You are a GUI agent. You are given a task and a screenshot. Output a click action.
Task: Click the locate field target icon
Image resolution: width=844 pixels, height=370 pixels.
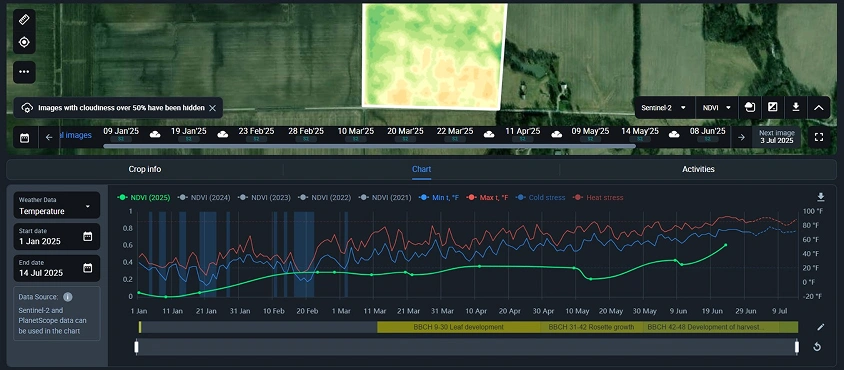pos(24,43)
